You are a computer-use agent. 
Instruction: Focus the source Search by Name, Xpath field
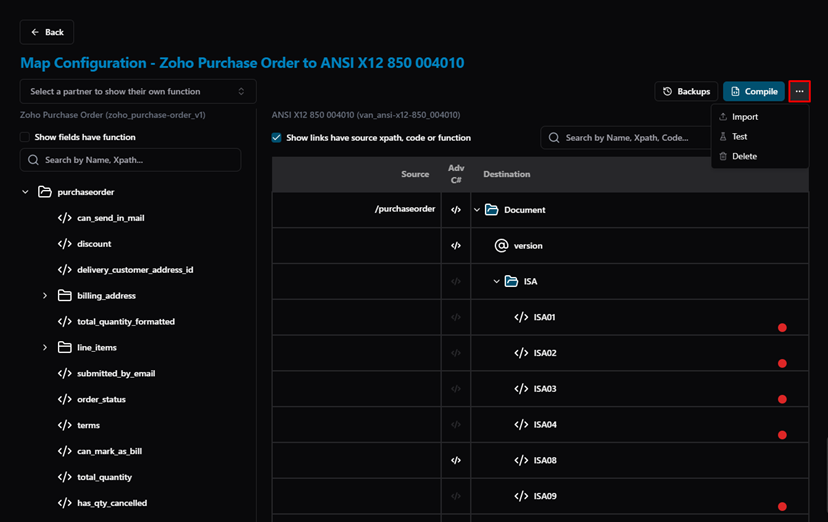[130, 160]
